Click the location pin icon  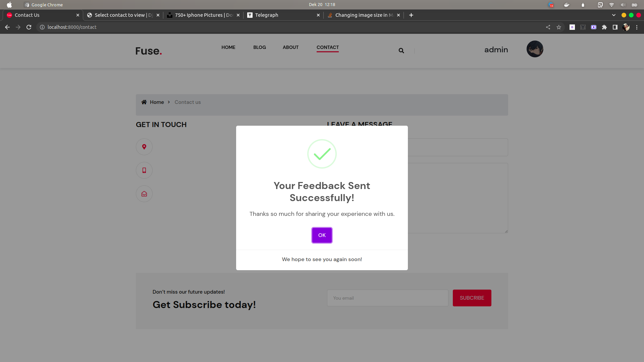(x=144, y=147)
